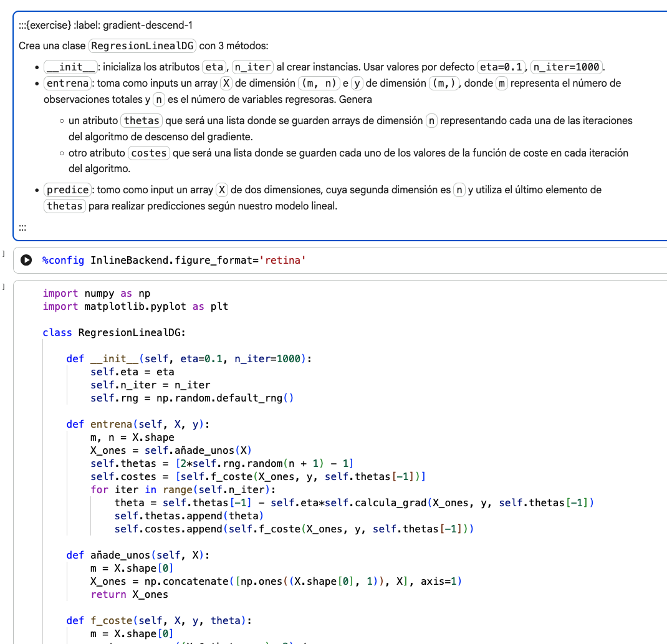
Task: Click the '(m,)' dimension chip
Action: click(x=444, y=83)
